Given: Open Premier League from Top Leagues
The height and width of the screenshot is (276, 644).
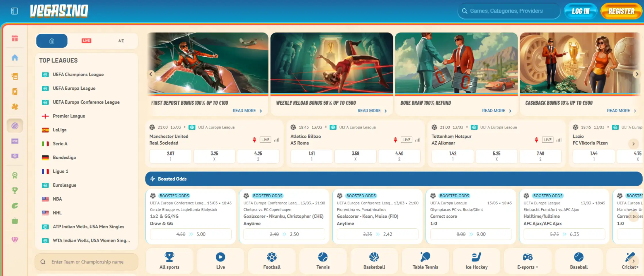Looking at the screenshot, I should [69, 116].
